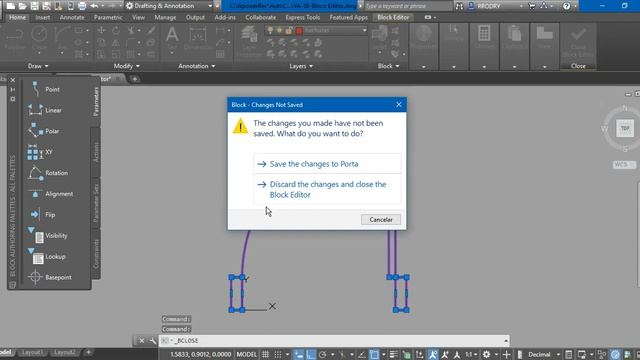Toggle MODEL space button in status bar

247,354
